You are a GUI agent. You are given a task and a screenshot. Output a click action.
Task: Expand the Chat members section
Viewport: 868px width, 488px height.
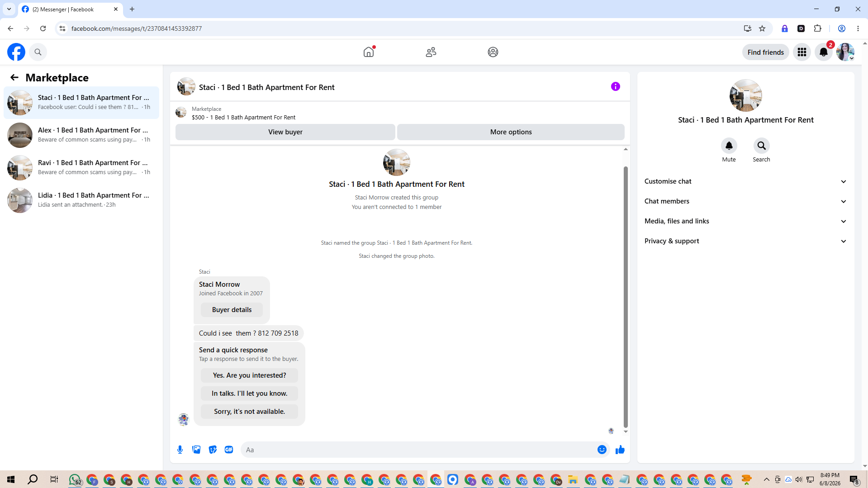pyautogui.click(x=745, y=201)
